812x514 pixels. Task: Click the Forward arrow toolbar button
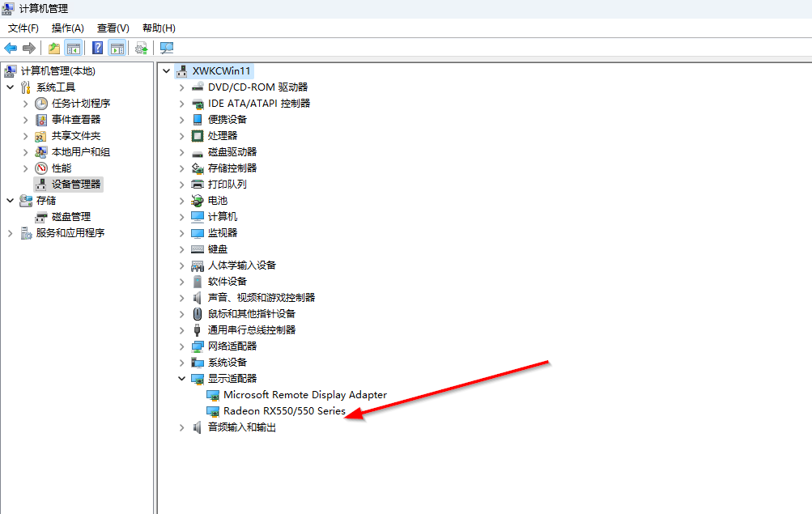click(29, 48)
